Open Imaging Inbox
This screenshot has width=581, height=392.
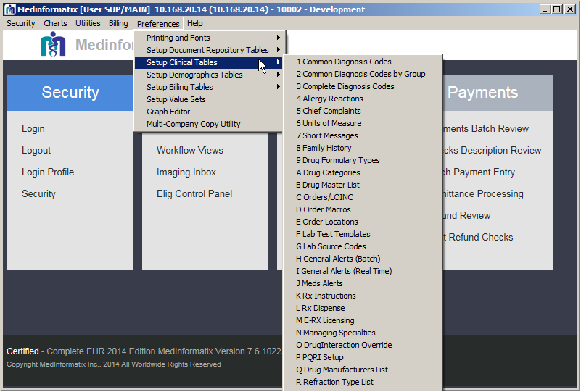point(186,172)
